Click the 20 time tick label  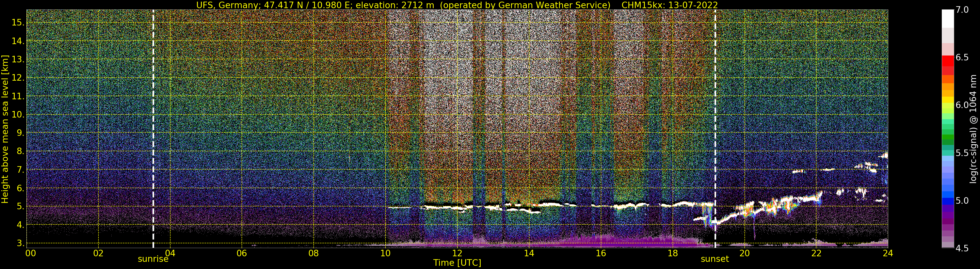744,253
